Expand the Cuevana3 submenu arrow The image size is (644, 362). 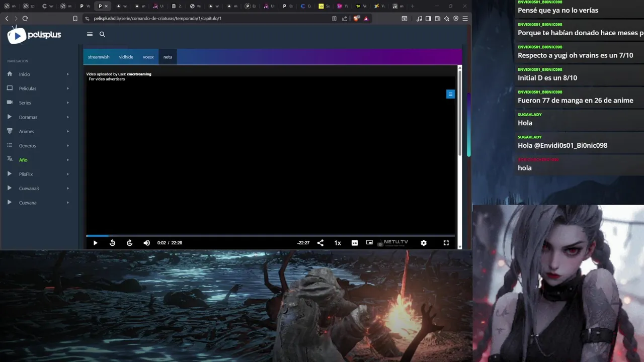tap(68, 189)
